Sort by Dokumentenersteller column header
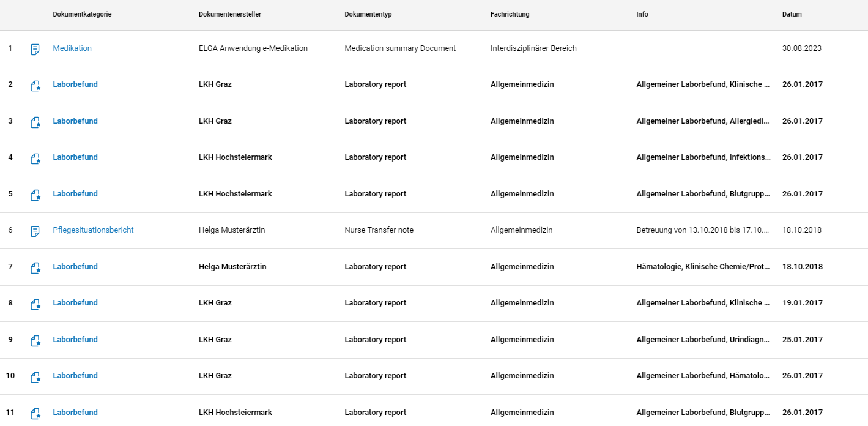The image size is (868, 426). point(230,14)
